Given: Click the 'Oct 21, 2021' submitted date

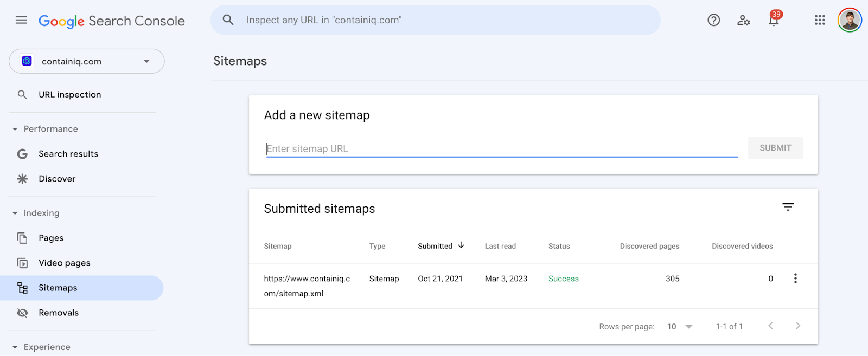Looking at the screenshot, I should tap(441, 279).
